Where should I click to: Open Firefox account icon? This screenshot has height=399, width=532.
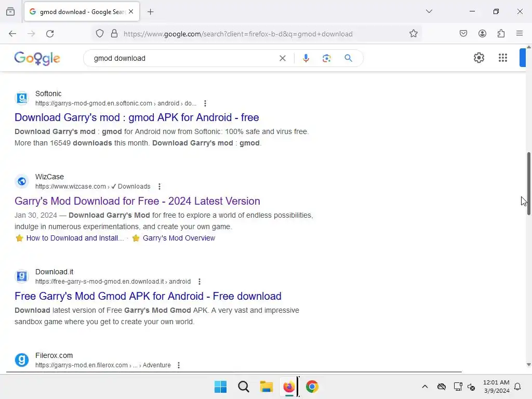[x=482, y=34]
